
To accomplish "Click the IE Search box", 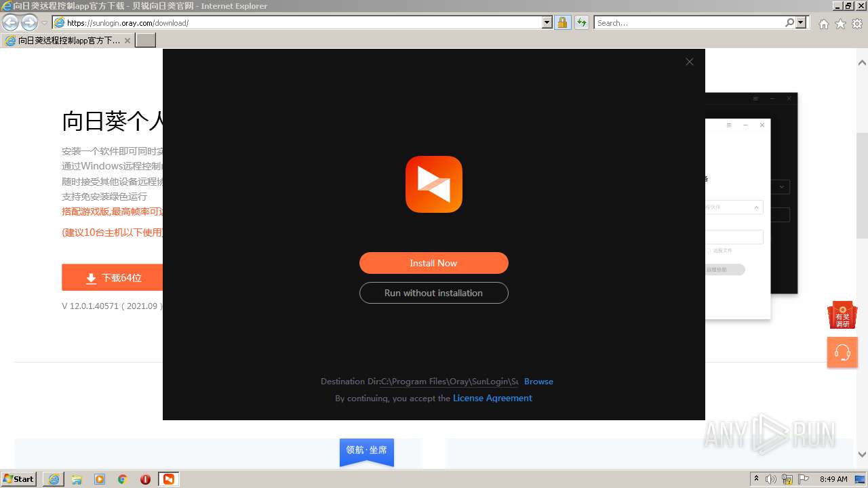I will pos(689,23).
